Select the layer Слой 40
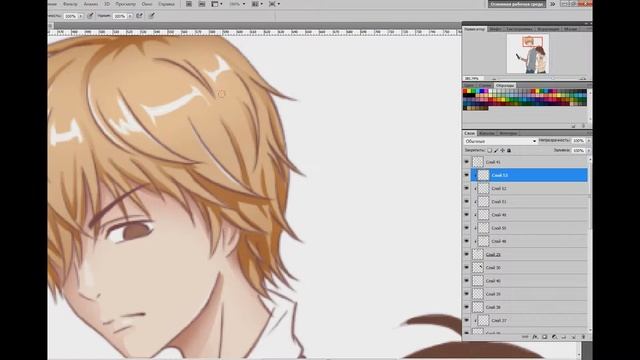Image resolution: width=640 pixels, height=360 pixels. (529, 280)
